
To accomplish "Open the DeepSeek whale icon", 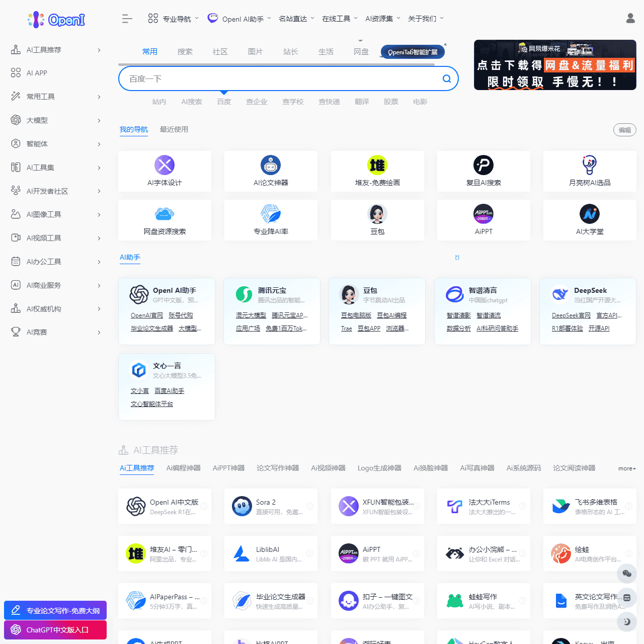I will pyautogui.click(x=559, y=294).
